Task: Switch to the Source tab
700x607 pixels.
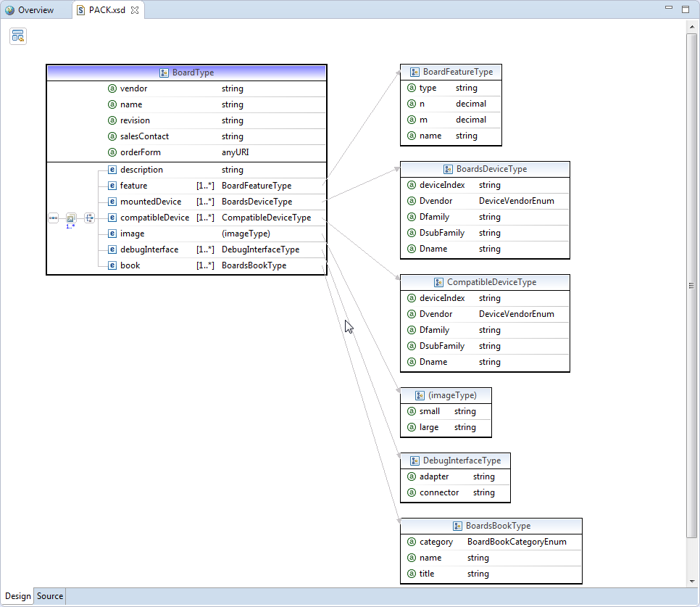Action: pos(49,595)
